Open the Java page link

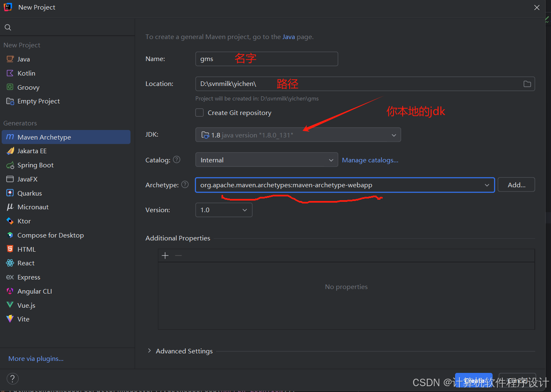289,37
